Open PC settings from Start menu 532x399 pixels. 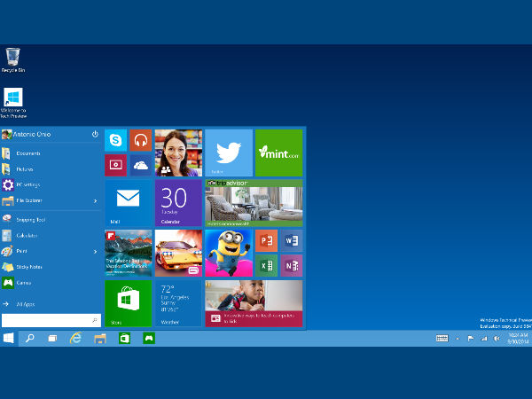click(x=27, y=184)
